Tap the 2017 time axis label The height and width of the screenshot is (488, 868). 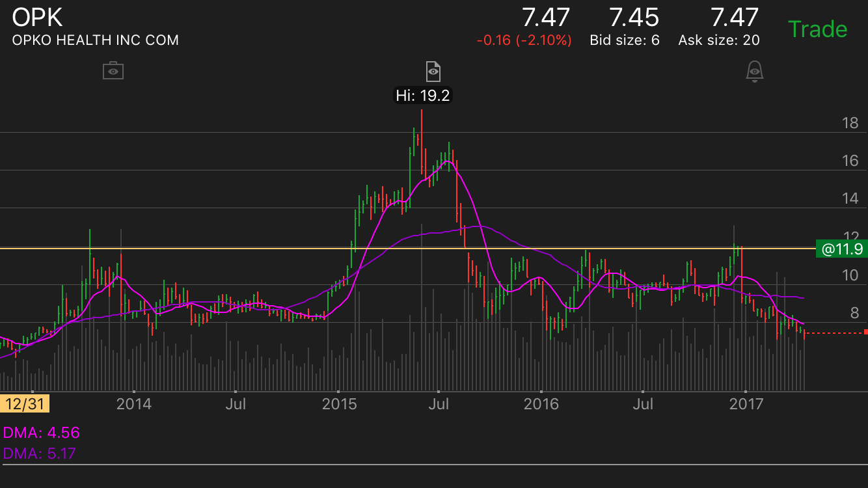[746, 404]
